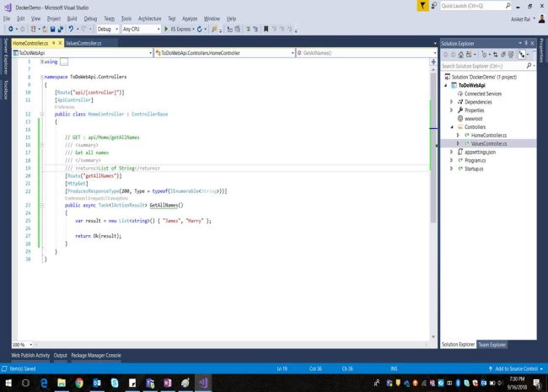Click the split editor icon above vertical scrollbar

coord(433,62)
